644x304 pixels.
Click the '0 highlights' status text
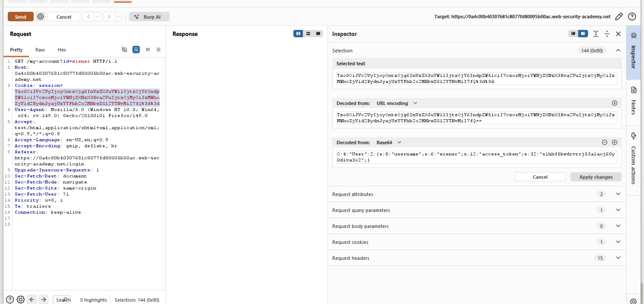[x=93, y=300]
